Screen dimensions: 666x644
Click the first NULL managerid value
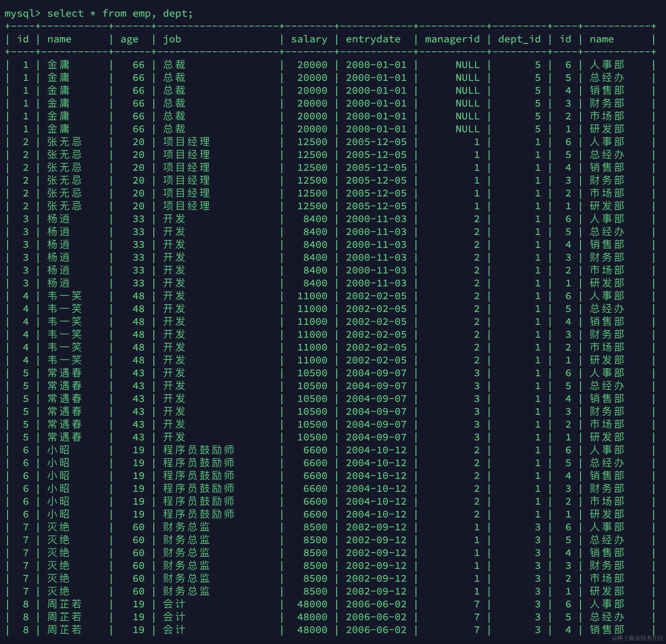[467, 65]
